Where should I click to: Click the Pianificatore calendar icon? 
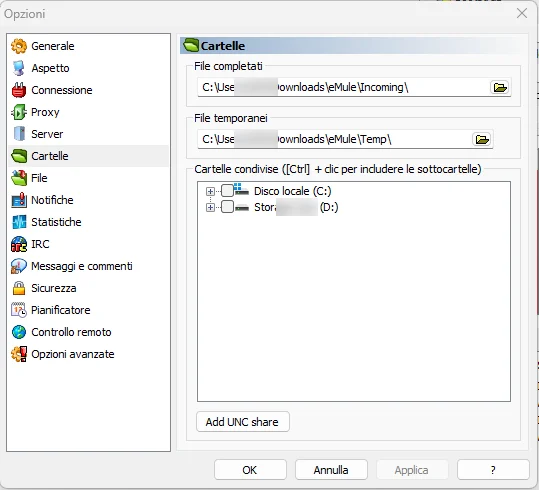point(19,310)
